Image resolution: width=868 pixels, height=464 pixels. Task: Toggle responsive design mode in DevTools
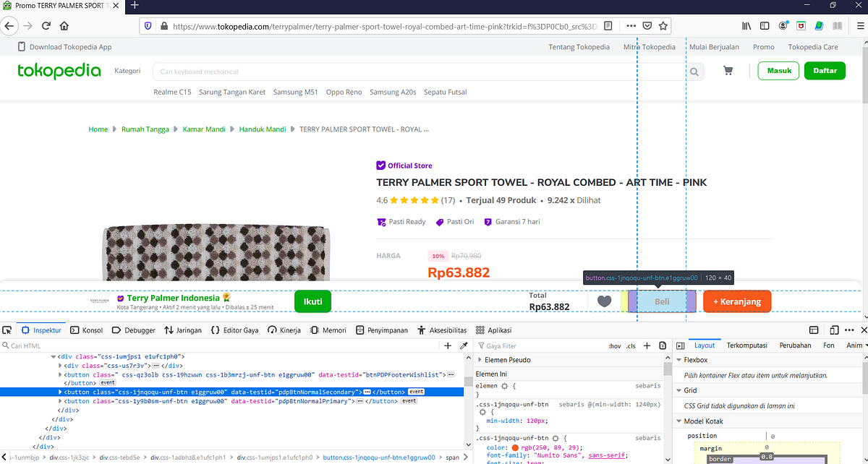tap(834, 330)
